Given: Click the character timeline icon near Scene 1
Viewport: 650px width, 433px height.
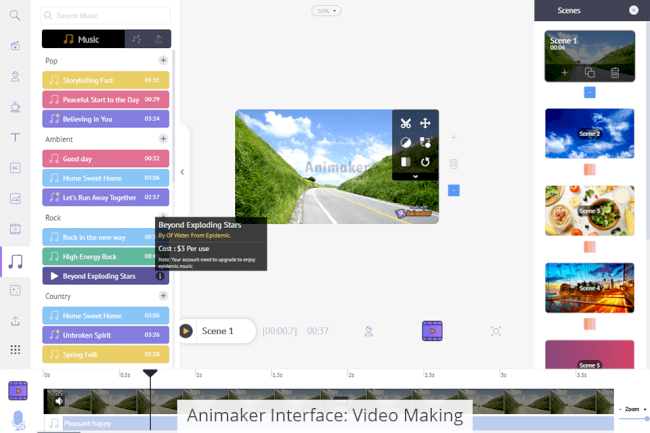Looking at the screenshot, I should pos(369,331).
